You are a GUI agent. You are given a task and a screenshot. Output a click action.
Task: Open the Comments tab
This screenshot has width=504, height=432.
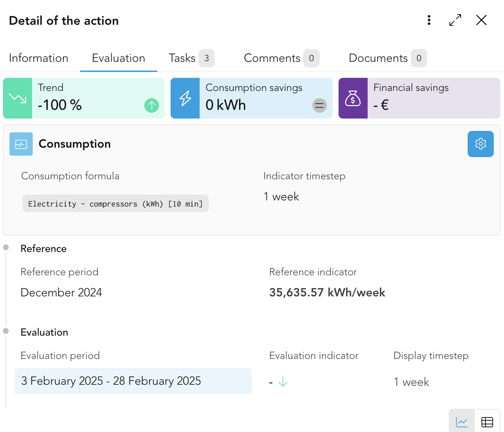click(281, 58)
